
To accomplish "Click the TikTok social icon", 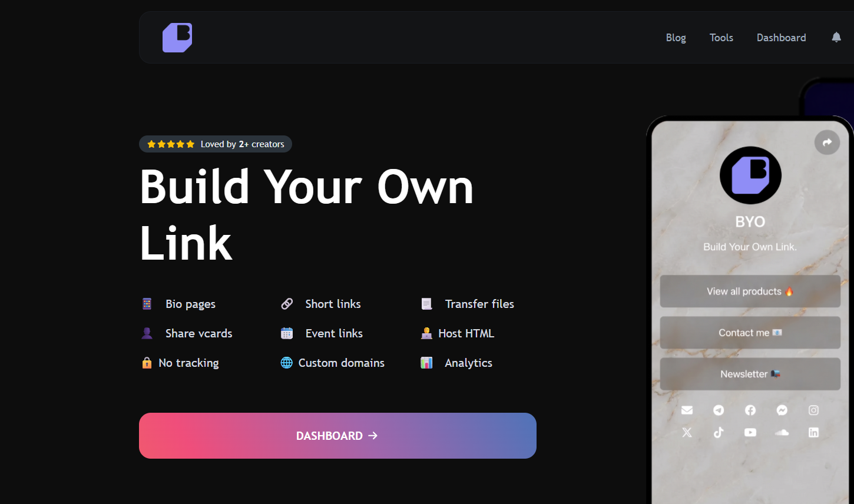I will click(719, 432).
